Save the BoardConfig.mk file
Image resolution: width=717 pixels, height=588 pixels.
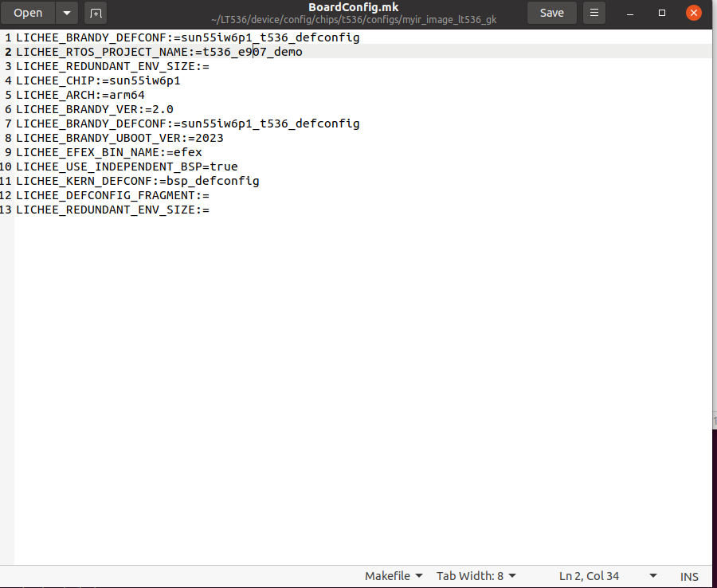click(551, 13)
